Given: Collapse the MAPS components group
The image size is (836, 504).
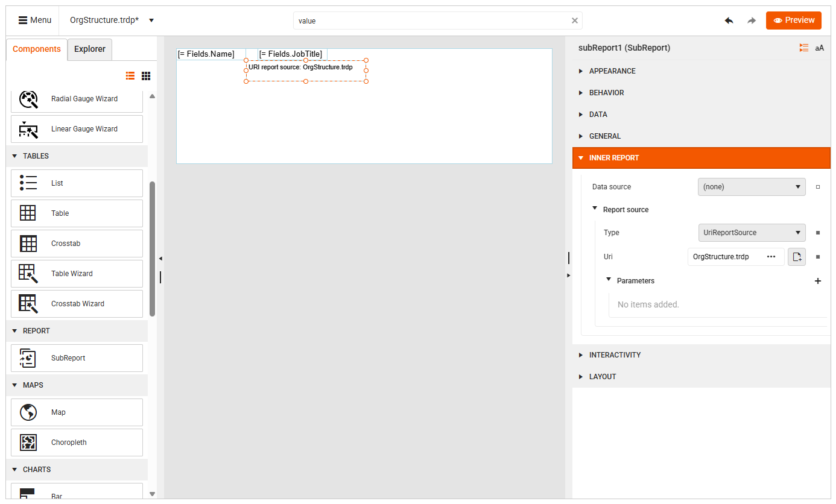Looking at the screenshot, I should coord(15,385).
